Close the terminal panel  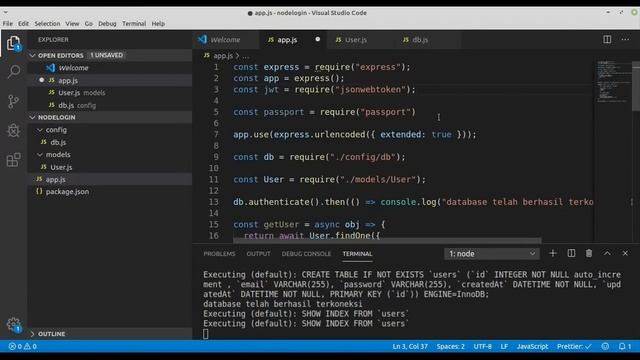[x=625, y=253]
